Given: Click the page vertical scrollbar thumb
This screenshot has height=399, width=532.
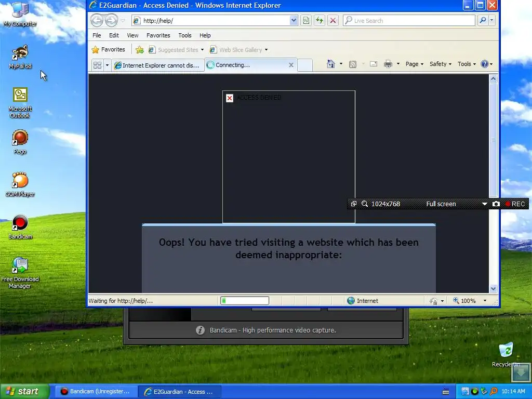Looking at the screenshot, I should click(494, 139).
